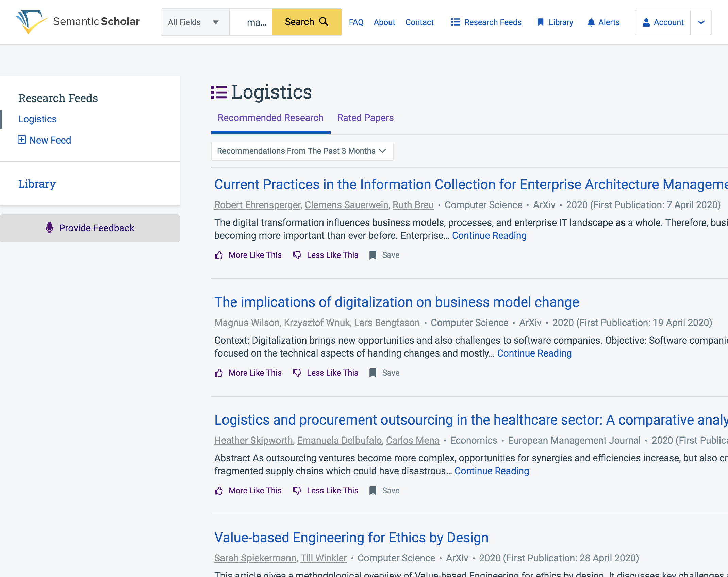This screenshot has width=728, height=577.
Task: Open Value-based Engineering for Ethics by Design paper
Action: point(351,538)
